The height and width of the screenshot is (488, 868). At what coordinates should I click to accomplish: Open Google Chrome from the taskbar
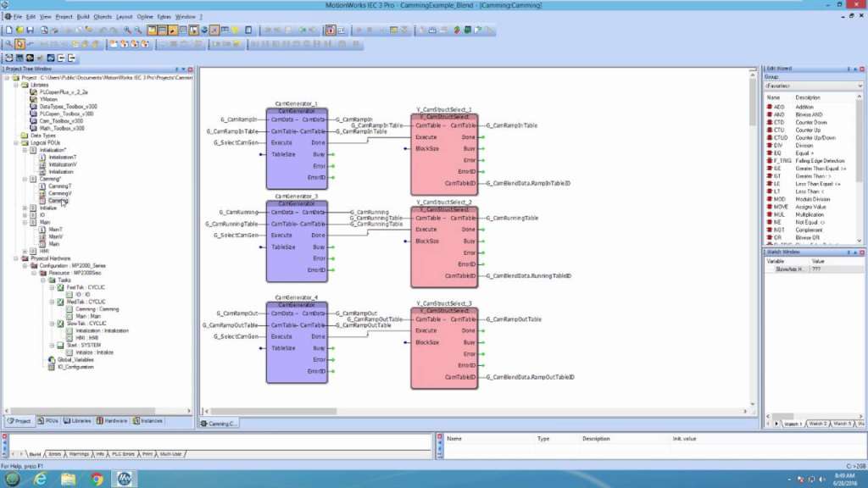[97, 480]
